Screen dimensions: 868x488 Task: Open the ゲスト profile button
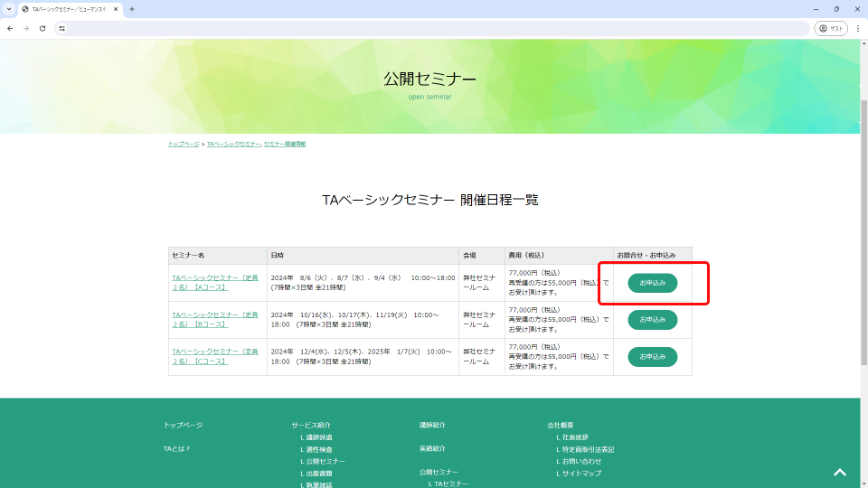click(831, 28)
